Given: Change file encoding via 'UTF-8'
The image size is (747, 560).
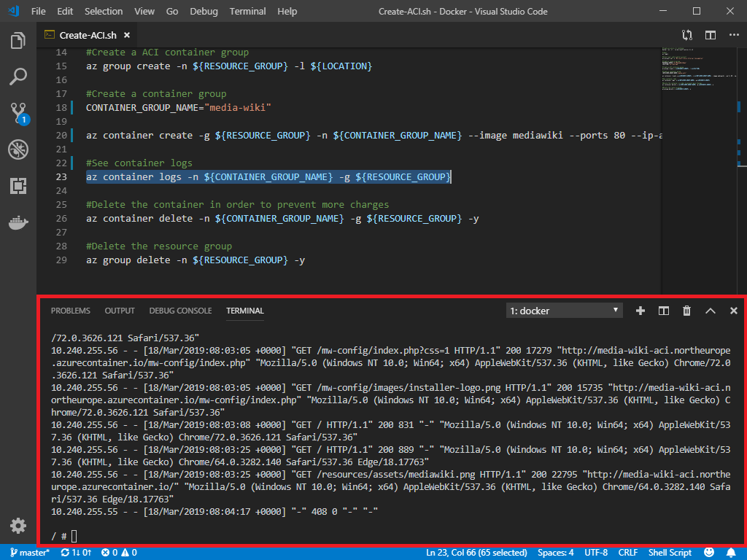Looking at the screenshot, I should click(x=596, y=553).
